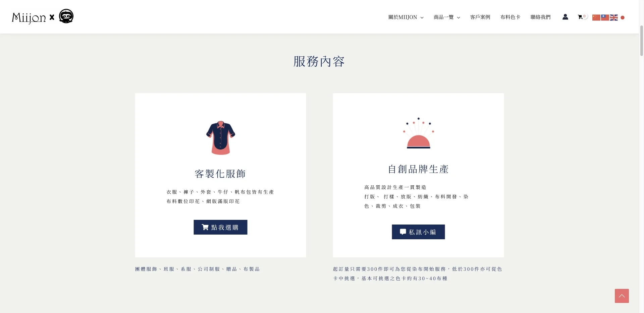The width and height of the screenshot is (644, 313).
Task: Click the Miijon text logo
Action: coord(29,18)
